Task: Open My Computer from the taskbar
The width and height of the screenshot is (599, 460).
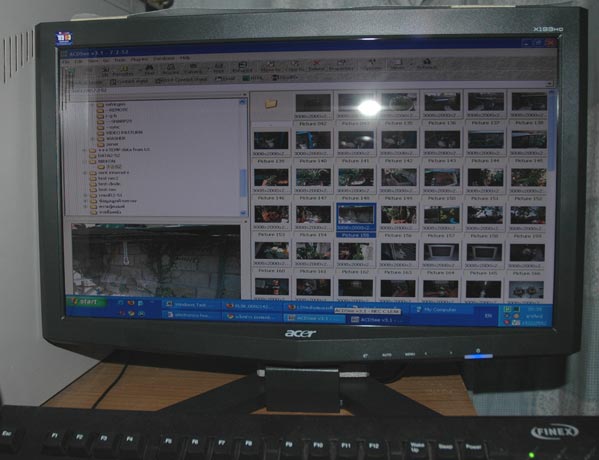Action: 436,309
